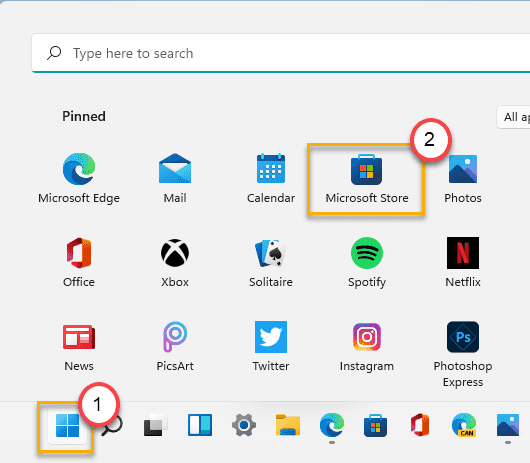Open Microsoft Edge from pinned apps

click(x=79, y=178)
